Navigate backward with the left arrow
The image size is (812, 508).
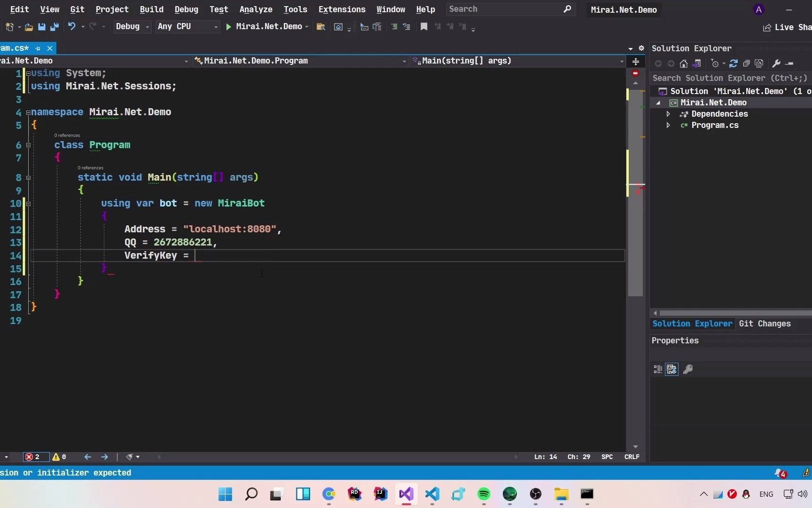87,457
